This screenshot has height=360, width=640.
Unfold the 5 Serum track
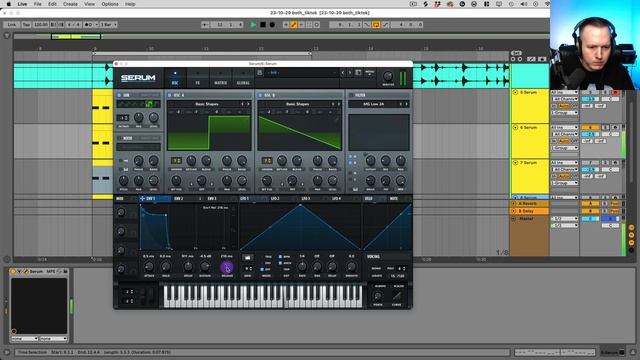516,93
